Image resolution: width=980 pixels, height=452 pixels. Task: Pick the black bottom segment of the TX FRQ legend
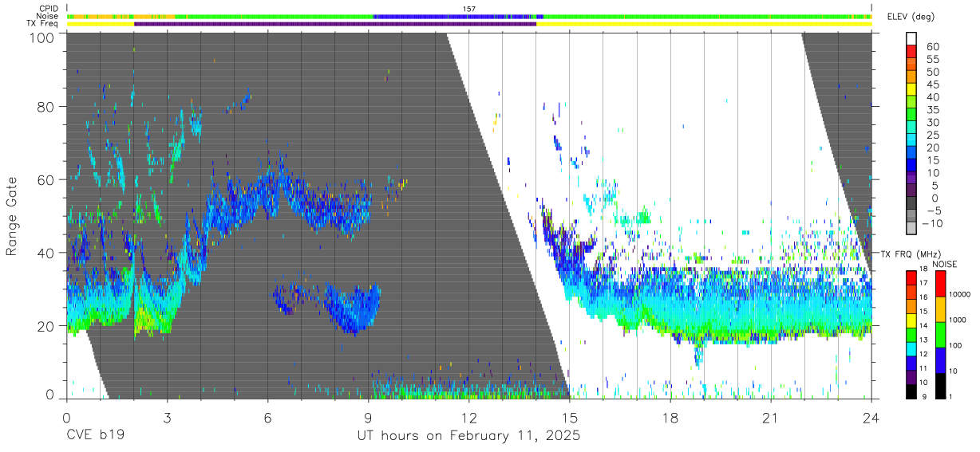click(x=911, y=390)
